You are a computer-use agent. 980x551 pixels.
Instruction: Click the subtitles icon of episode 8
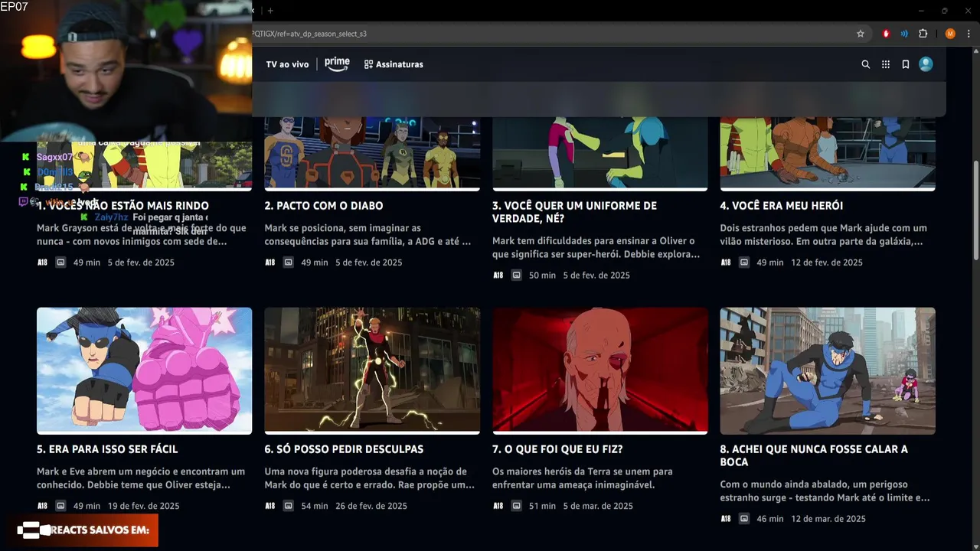pyautogui.click(x=743, y=519)
